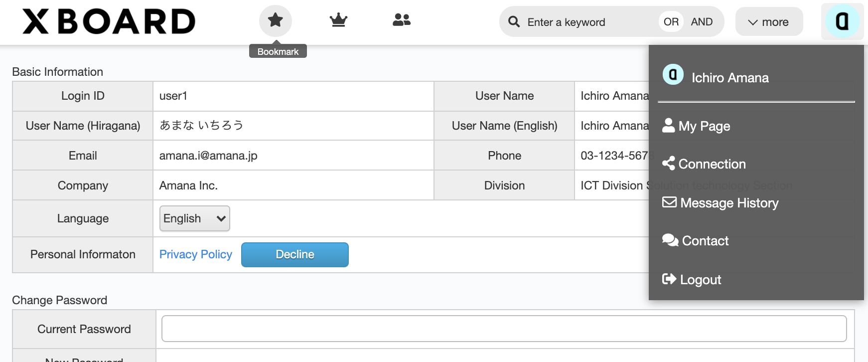Click the Contact chat bubbles icon

pos(670,240)
